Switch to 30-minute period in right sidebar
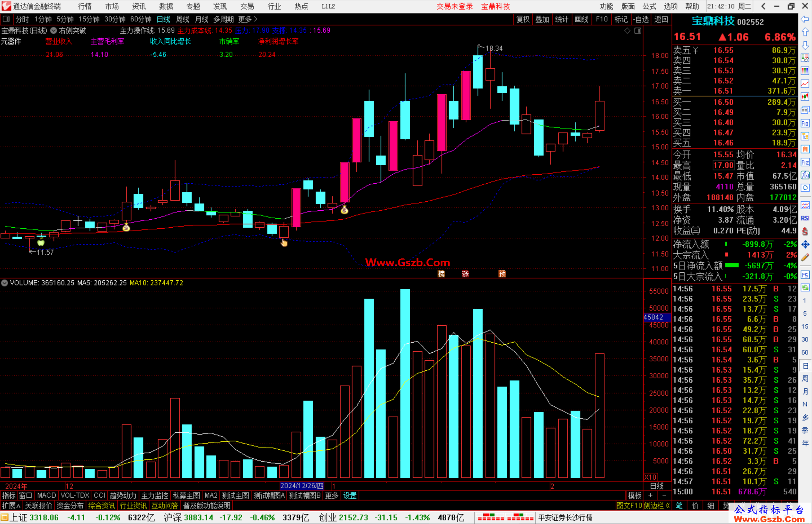The height and width of the screenshot is (524, 812). 805,339
